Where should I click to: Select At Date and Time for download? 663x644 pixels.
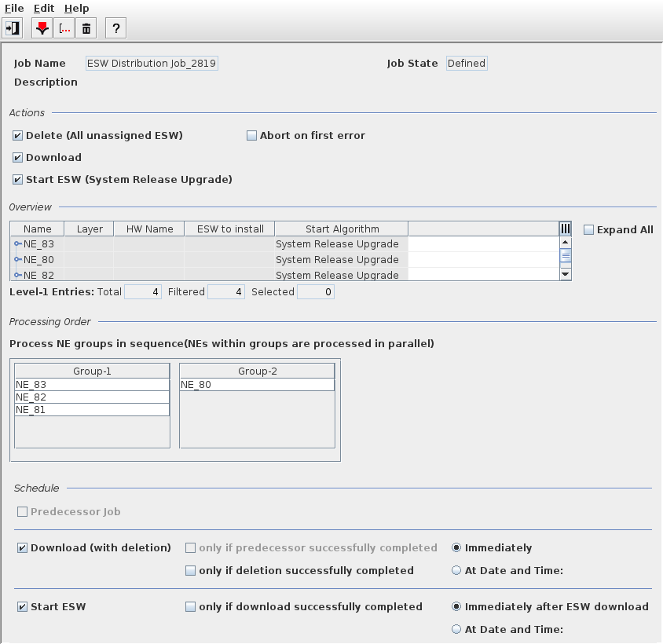tap(456, 571)
